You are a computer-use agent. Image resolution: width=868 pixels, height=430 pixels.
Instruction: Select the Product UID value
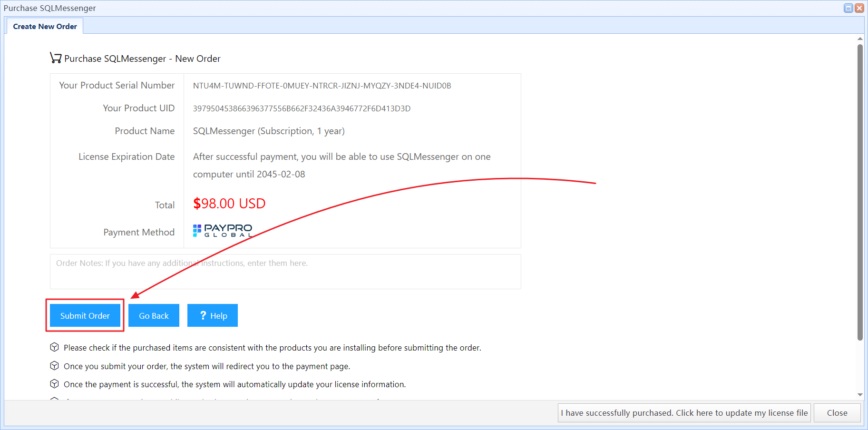pos(302,108)
